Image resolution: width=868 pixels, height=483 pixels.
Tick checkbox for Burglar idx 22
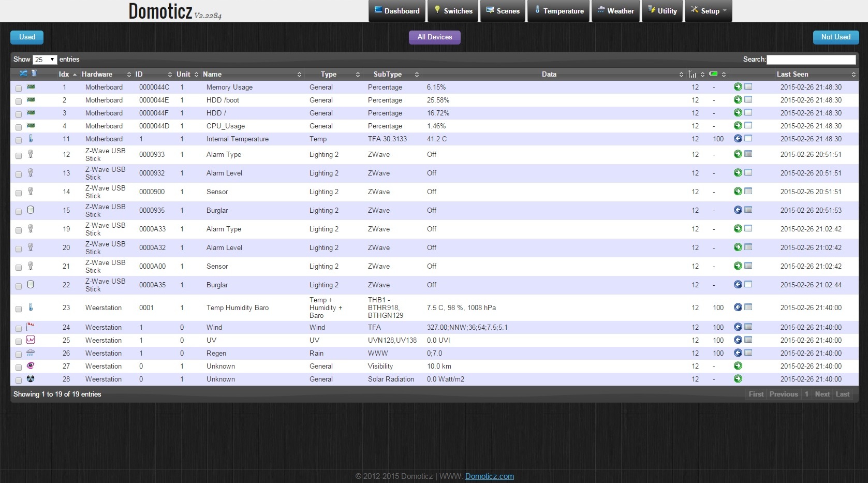coord(19,286)
